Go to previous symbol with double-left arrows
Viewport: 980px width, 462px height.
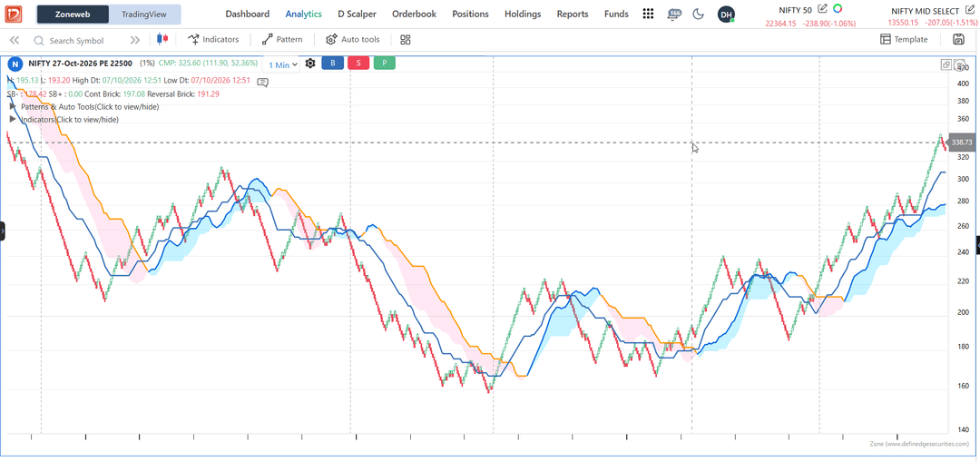pos(15,40)
